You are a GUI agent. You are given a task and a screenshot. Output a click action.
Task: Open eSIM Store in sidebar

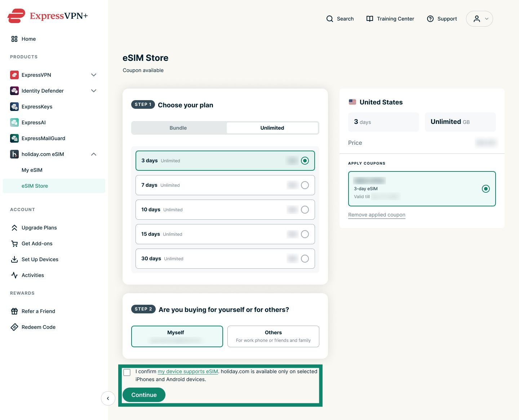(54, 186)
